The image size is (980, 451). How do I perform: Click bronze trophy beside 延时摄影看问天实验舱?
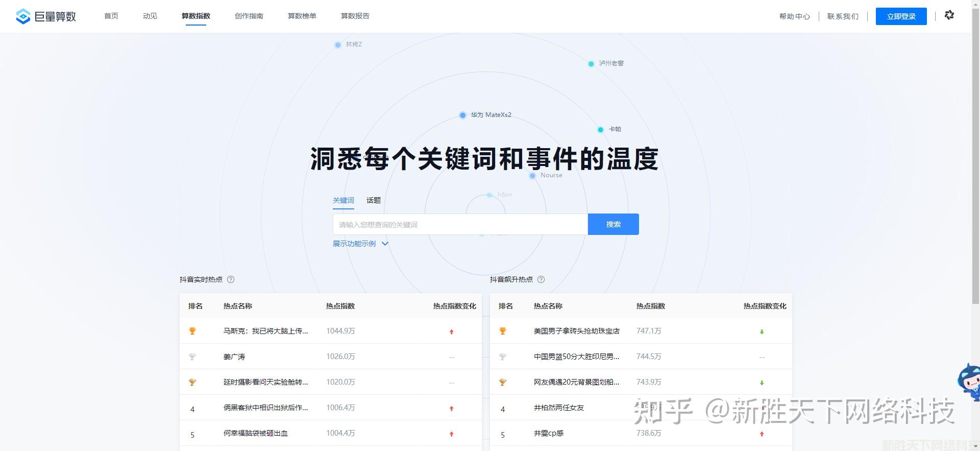192,382
